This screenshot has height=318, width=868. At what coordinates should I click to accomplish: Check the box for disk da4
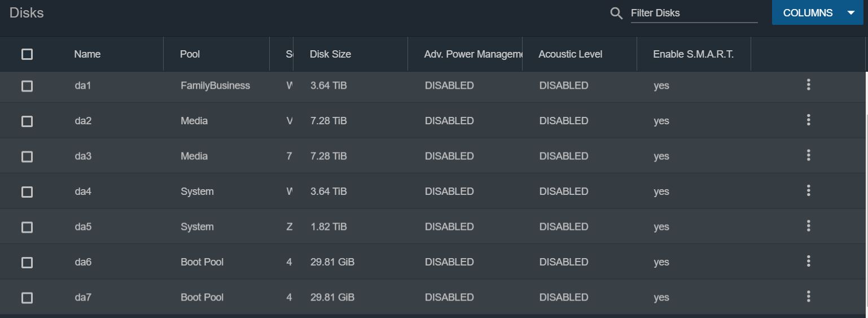(27, 192)
